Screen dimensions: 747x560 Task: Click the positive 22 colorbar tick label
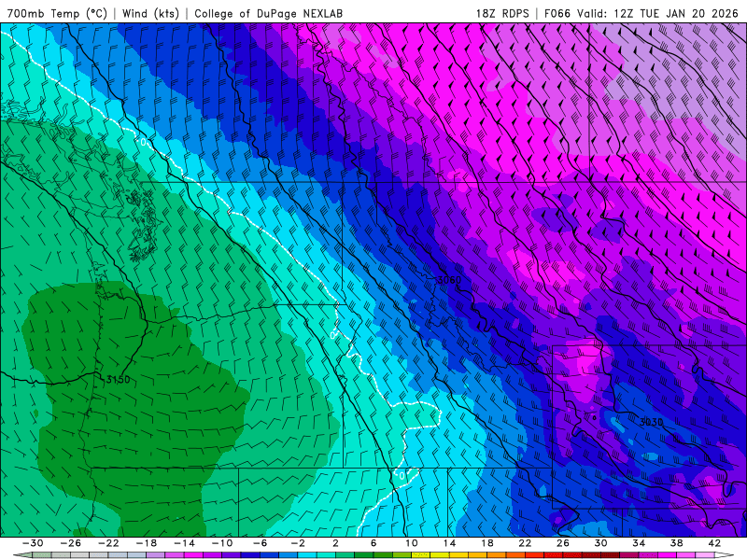click(525, 543)
